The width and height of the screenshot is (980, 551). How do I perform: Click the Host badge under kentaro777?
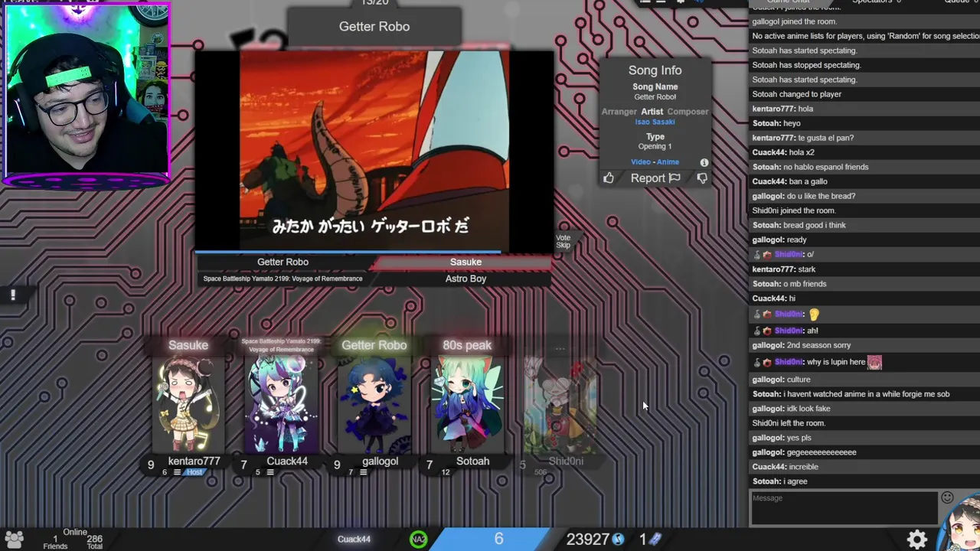[195, 472]
